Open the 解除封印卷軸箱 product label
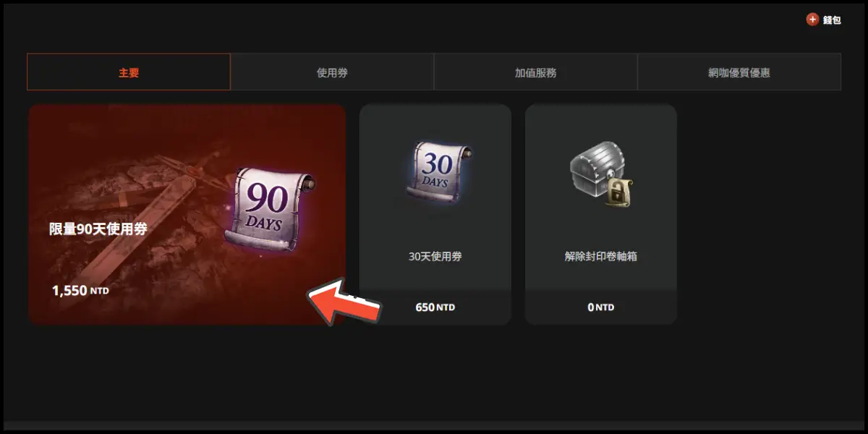 pos(601,256)
